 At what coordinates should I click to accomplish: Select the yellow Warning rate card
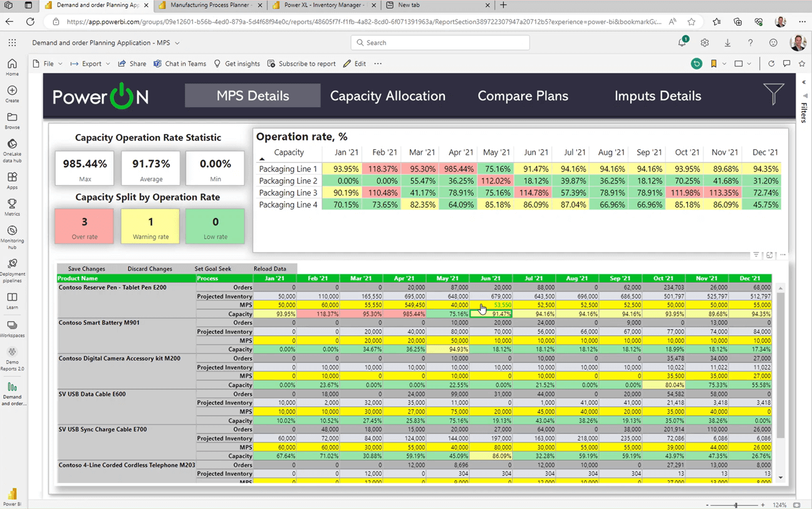[x=150, y=226]
